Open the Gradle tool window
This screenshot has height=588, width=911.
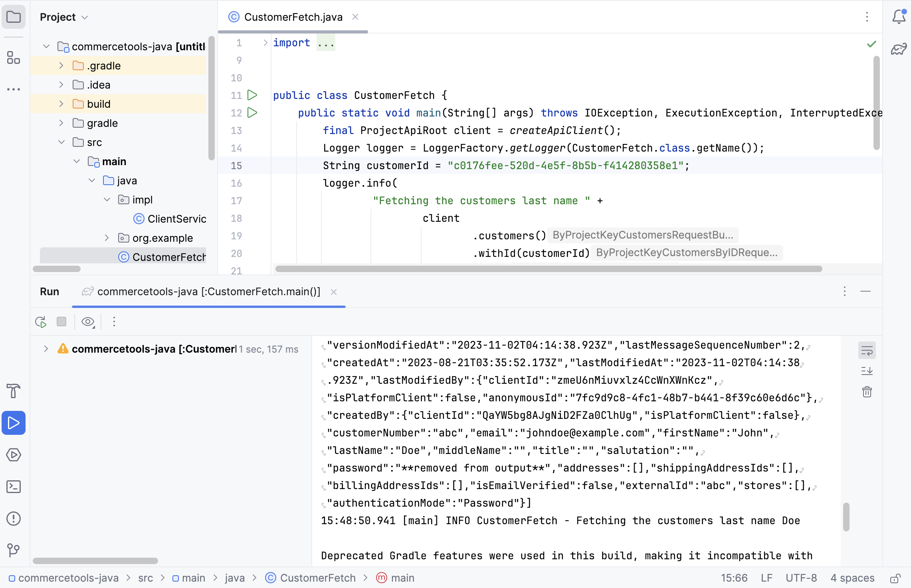pos(898,49)
